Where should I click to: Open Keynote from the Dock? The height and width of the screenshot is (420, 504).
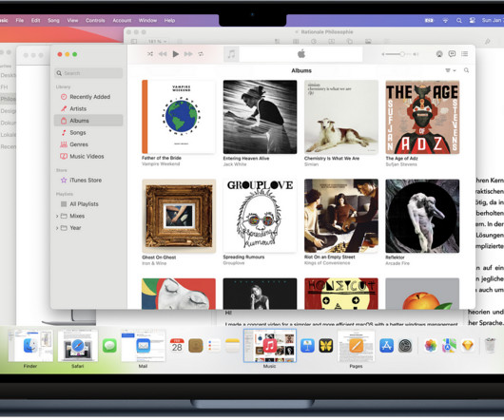[x=307, y=346]
